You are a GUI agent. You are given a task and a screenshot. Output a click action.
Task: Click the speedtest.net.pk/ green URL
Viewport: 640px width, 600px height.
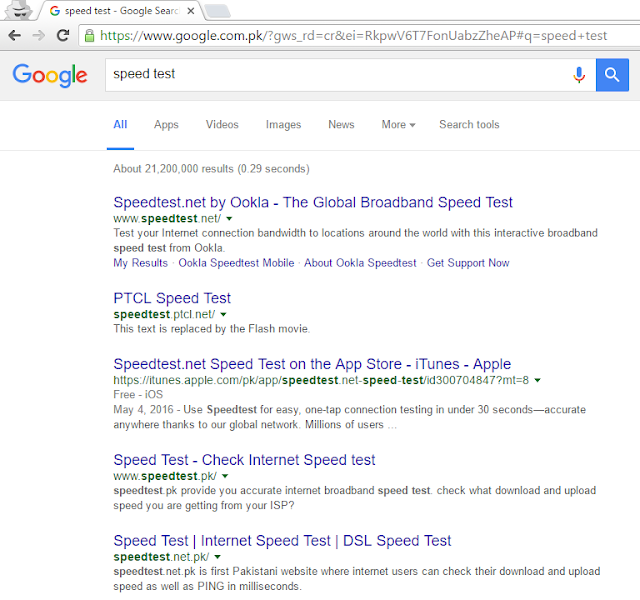(161, 557)
